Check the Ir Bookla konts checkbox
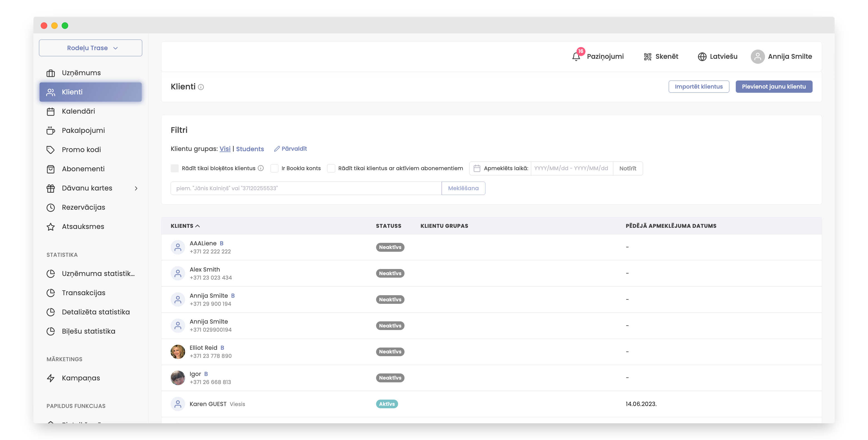This screenshot has height=440, width=868. [274, 168]
